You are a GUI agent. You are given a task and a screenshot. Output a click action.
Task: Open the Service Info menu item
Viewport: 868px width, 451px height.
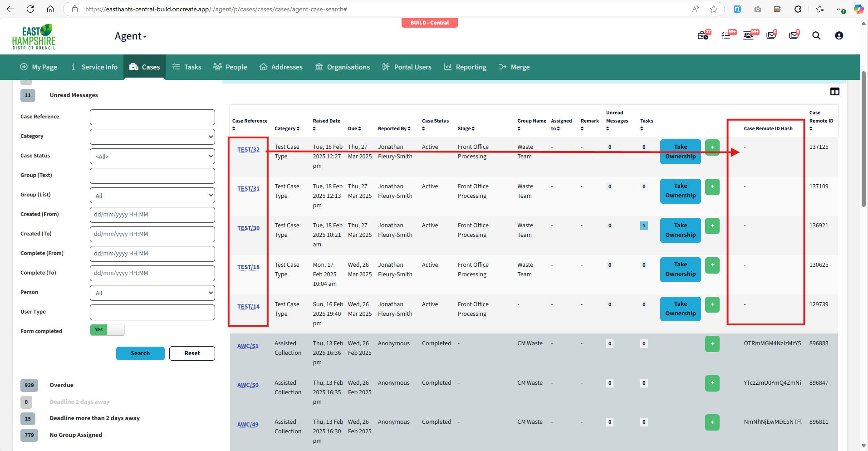tap(94, 67)
